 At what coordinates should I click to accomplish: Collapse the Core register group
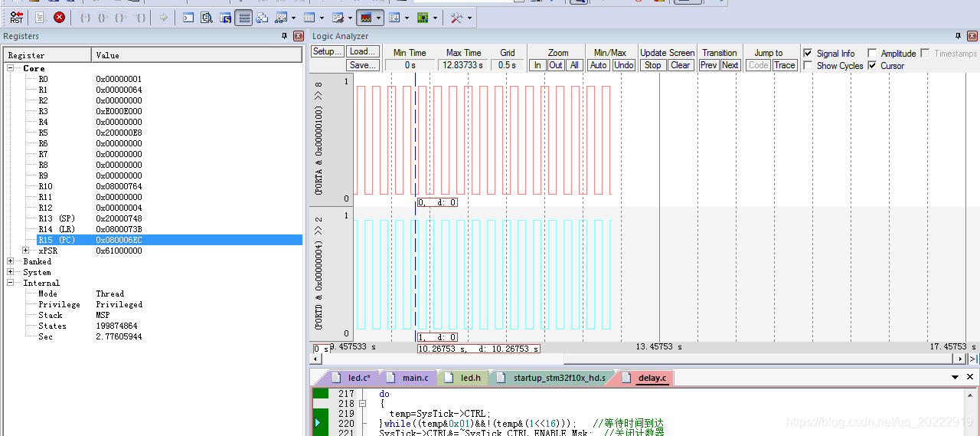coord(11,68)
